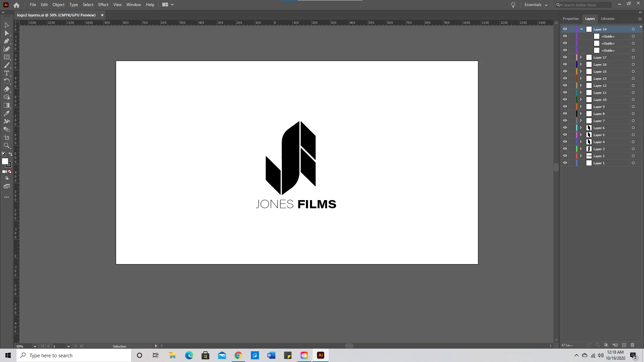This screenshot has width=644, height=362.
Task: Click the white Fill color swatch
Action: tap(5, 161)
